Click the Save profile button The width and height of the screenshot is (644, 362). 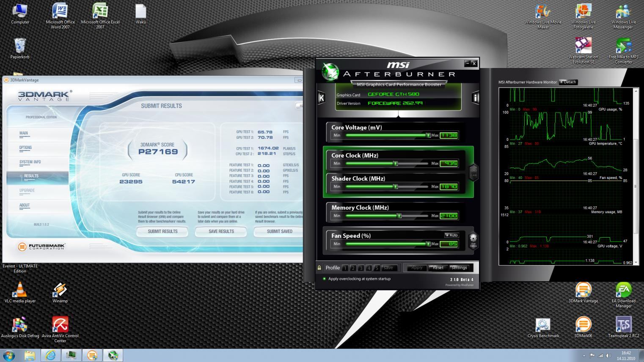coord(388,268)
